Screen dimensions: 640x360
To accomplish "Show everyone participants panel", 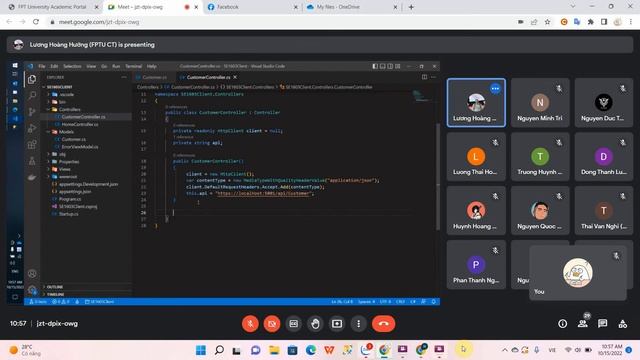I will 582,324.
